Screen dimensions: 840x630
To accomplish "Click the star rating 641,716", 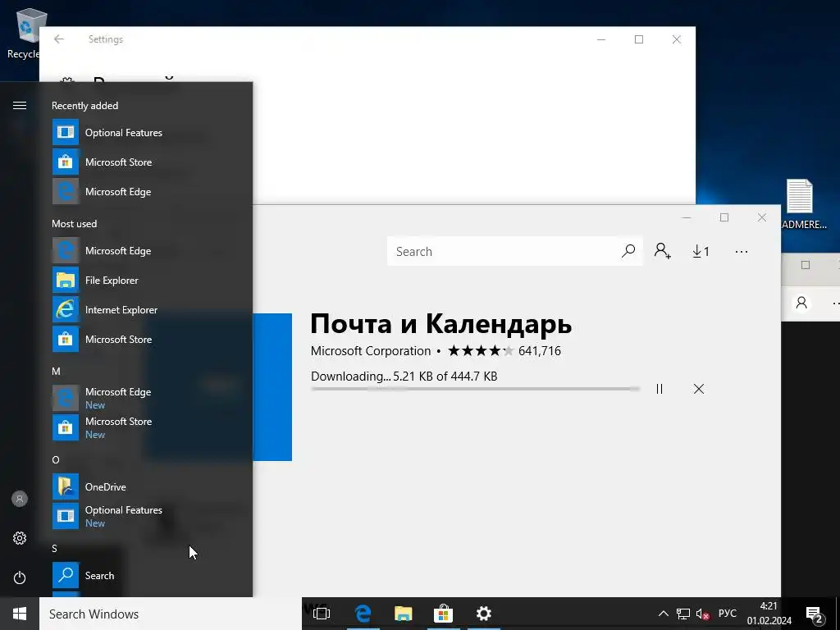I will click(x=504, y=351).
